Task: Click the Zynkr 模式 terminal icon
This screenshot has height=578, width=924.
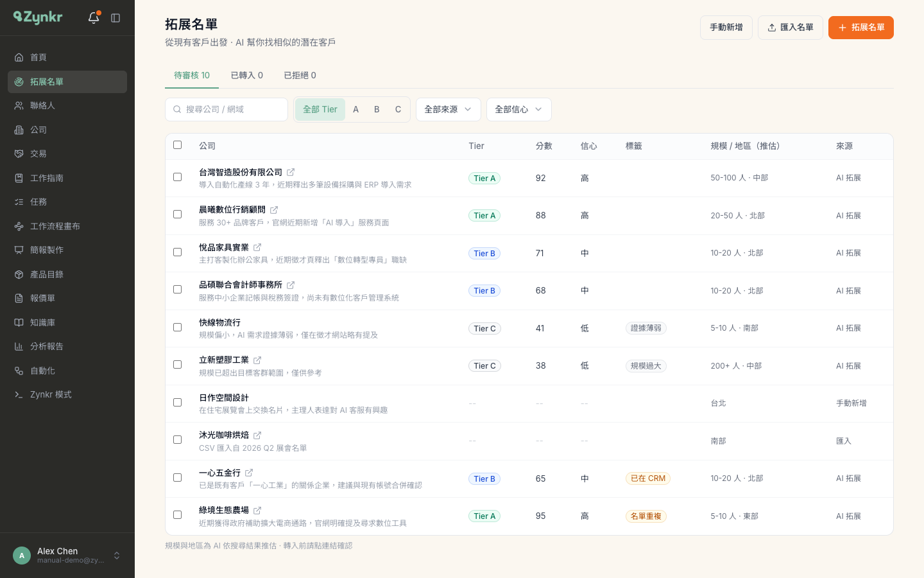Action: [19, 394]
